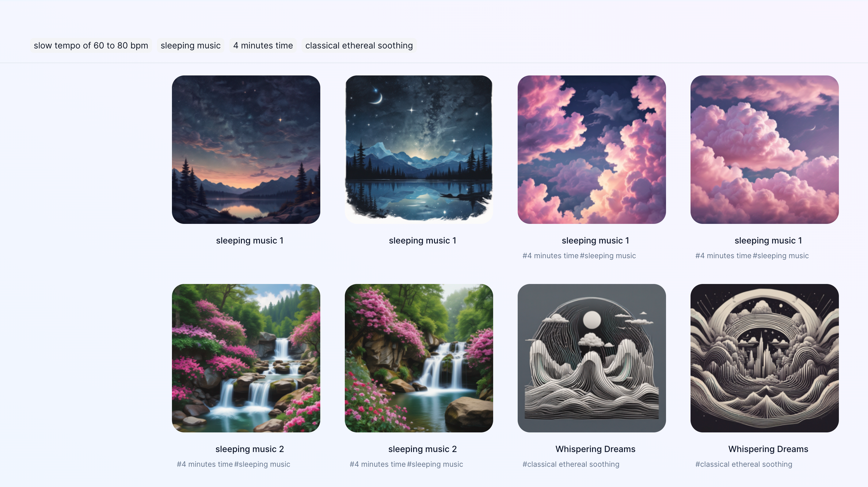Select the 'slow tempo of 60 to 80 bpm' tag
Viewport: 868px width, 487px height.
91,45
